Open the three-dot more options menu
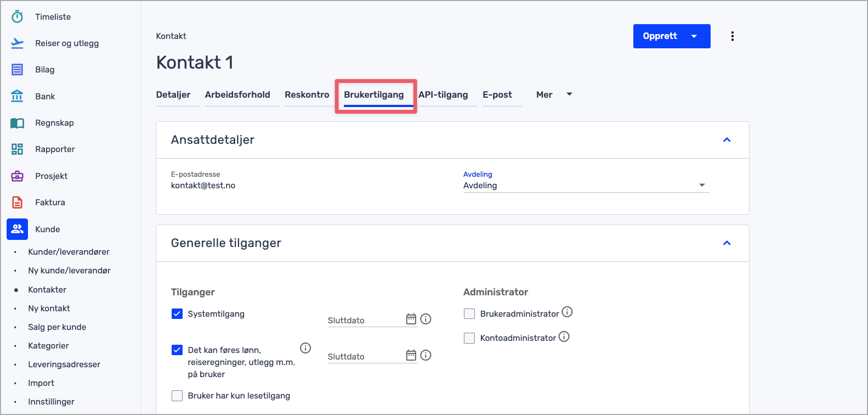This screenshot has height=415, width=868. pyautogui.click(x=732, y=36)
